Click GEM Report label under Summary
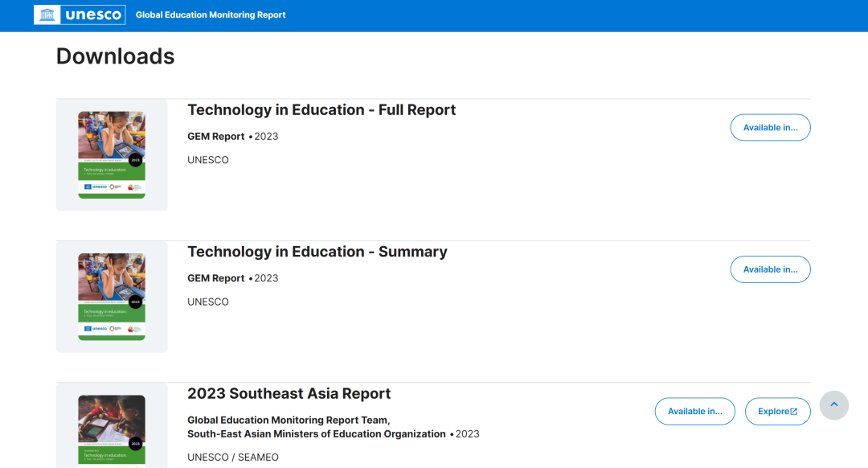868x468 pixels. tap(216, 278)
